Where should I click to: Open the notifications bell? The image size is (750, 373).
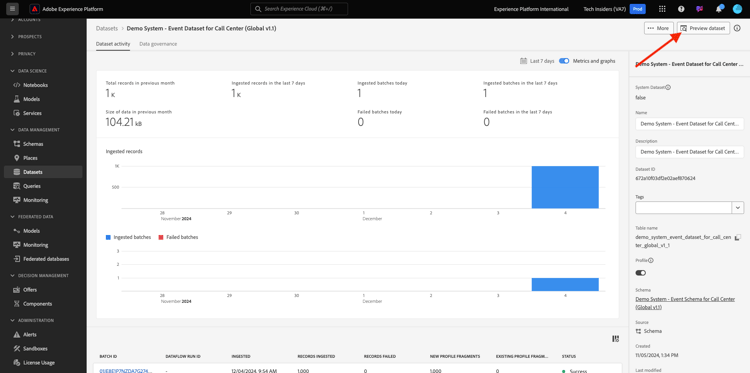(719, 9)
